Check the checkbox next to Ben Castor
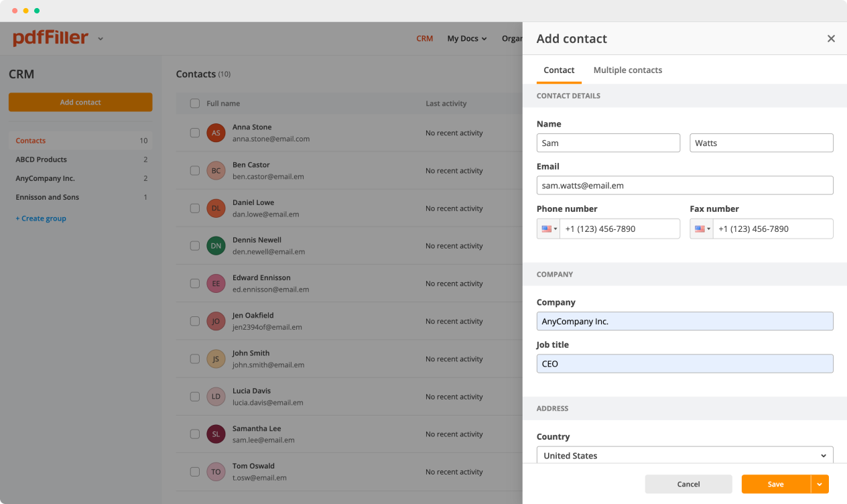This screenshot has height=504, width=847. click(194, 170)
